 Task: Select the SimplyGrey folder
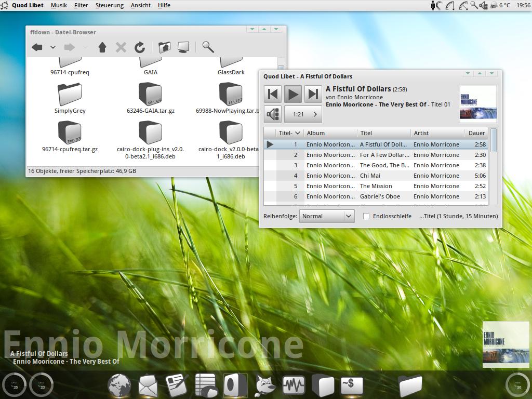tap(70, 98)
